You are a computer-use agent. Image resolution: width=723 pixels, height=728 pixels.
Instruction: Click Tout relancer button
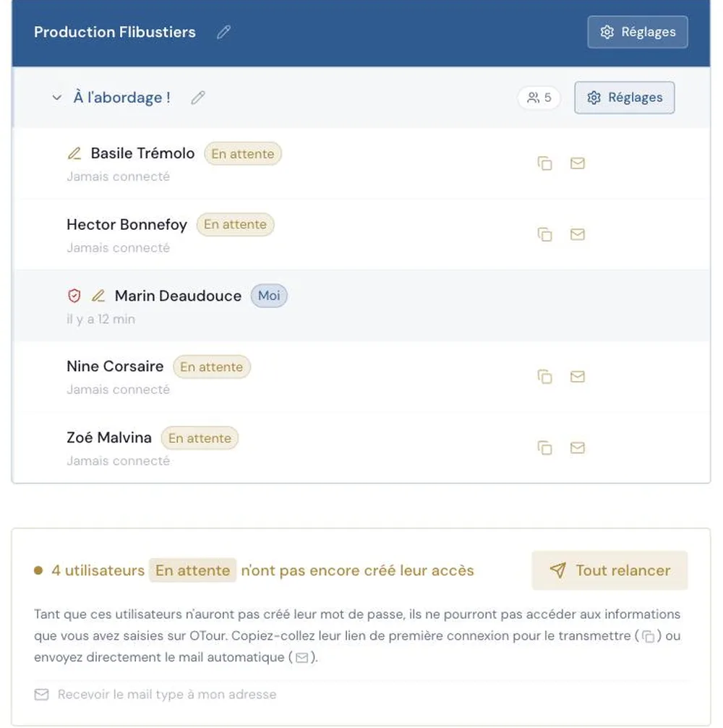[609, 570]
